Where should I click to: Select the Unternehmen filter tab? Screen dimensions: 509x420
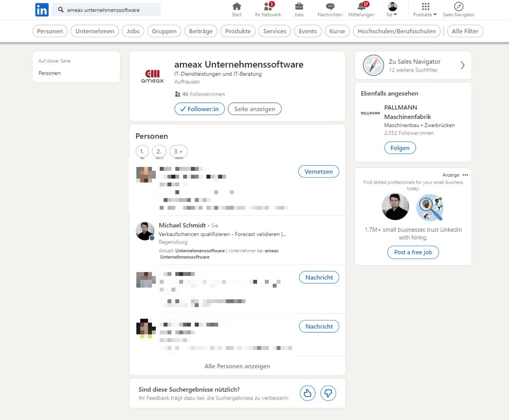point(95,31)
